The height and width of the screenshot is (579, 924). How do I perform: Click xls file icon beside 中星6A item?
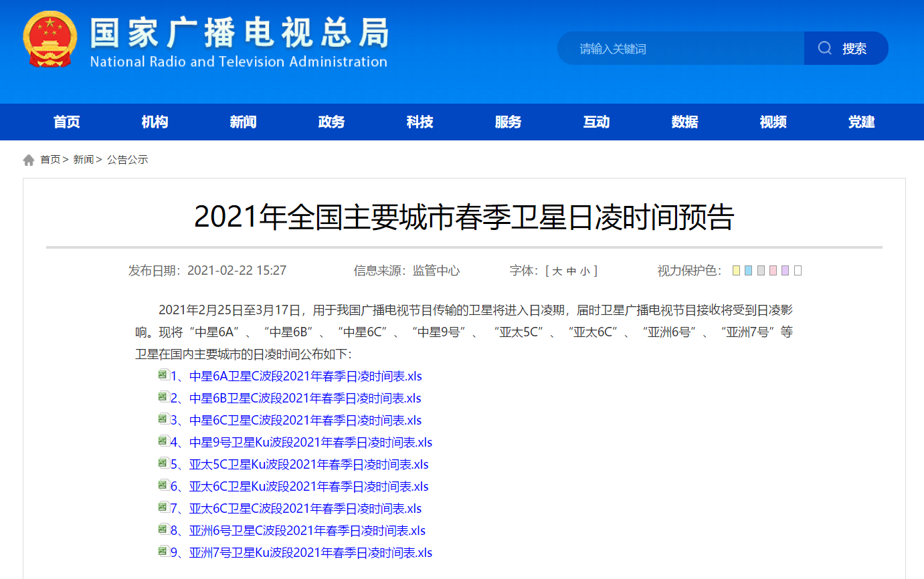163,375
